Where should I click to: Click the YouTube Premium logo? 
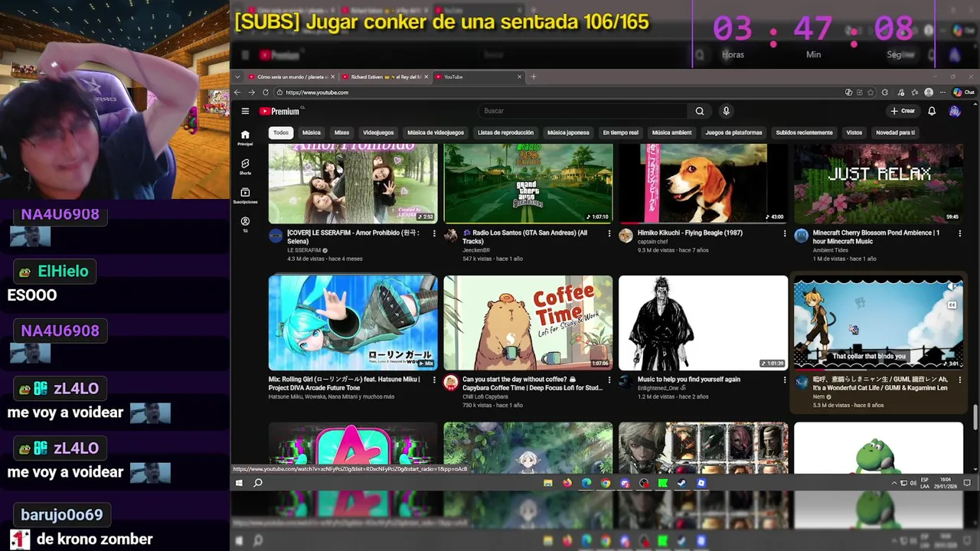tap(279, 111)
